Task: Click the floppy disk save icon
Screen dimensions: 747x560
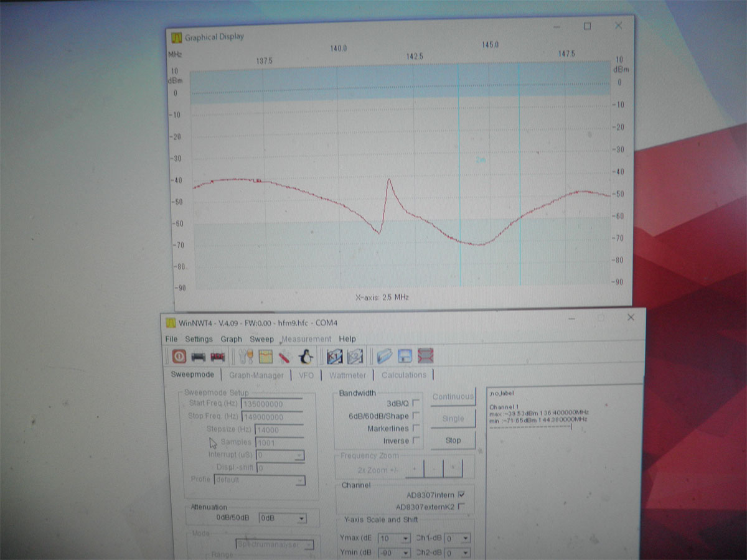Action: click(x=405, y=357)
